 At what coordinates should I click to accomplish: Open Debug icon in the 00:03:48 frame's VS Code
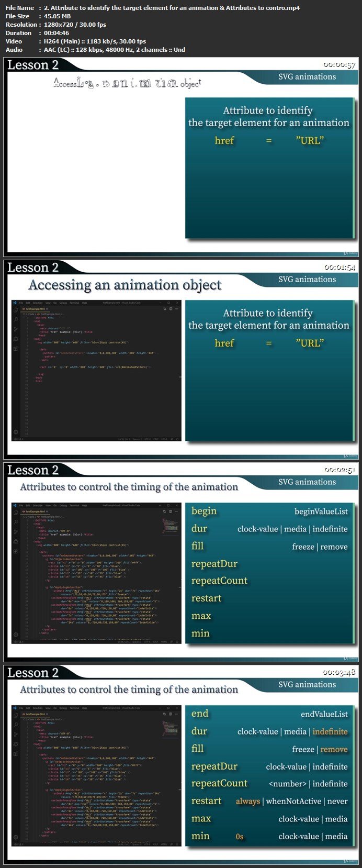click(x=16, y=743)
